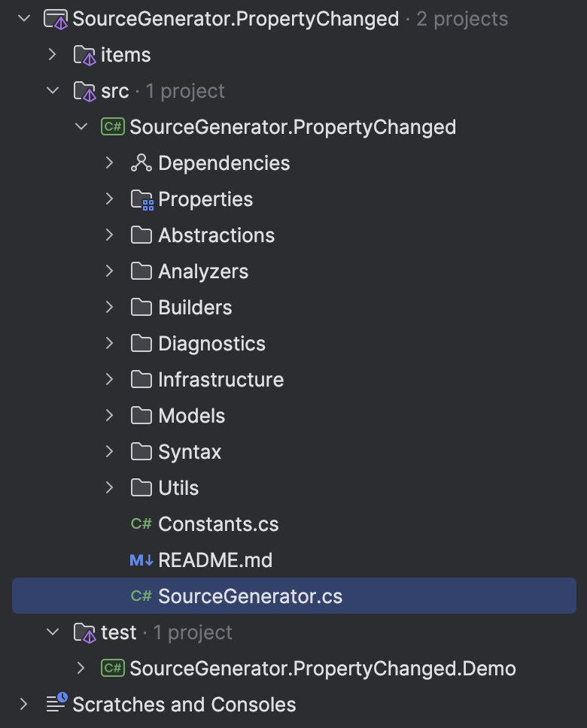Screen dimensions: 587x728
Task: Click the Scratches and Consoles icon
Action: [x=56, y=704]
